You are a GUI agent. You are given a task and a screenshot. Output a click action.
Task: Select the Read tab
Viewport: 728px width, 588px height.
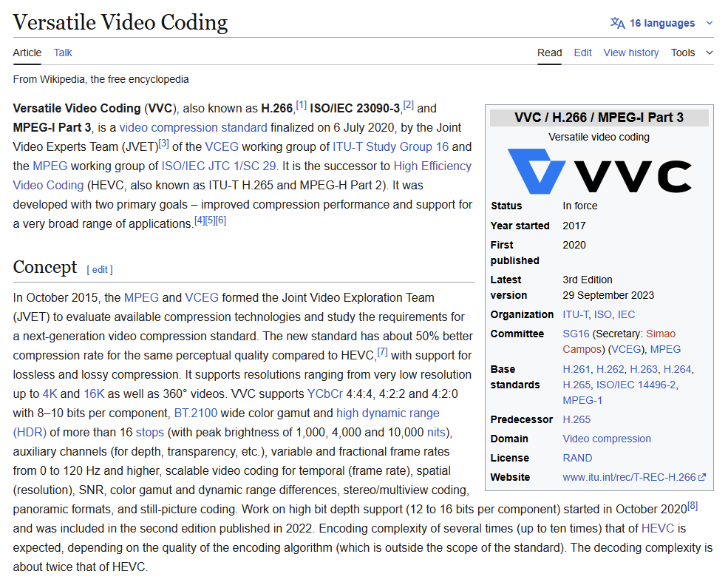[550, 53]
